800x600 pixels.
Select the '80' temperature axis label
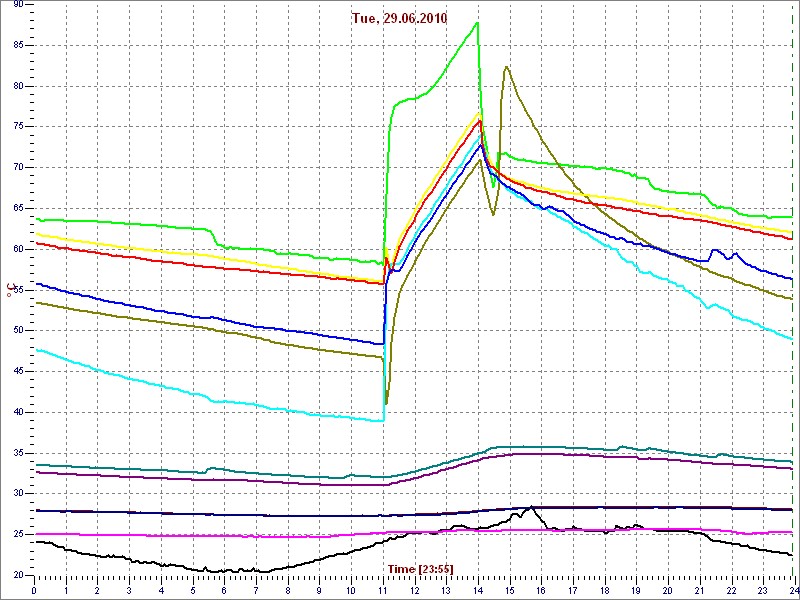point(19,86)
